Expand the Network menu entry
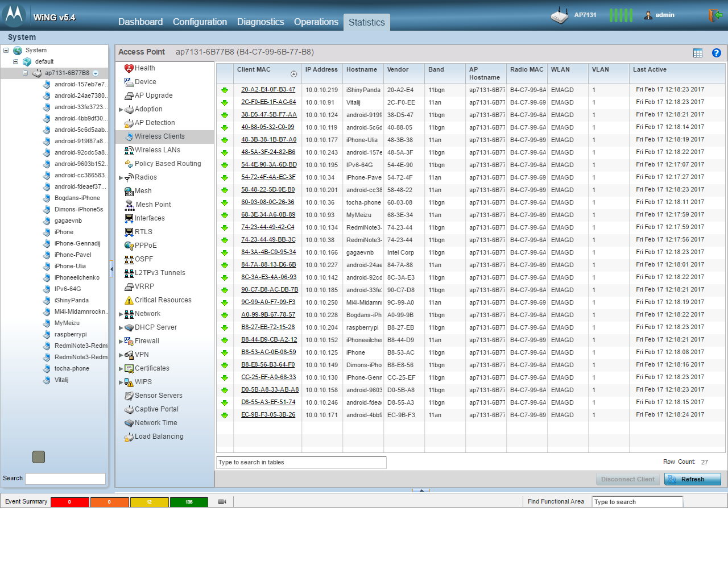This screenshot has height=582, width=728. (121, 314)
